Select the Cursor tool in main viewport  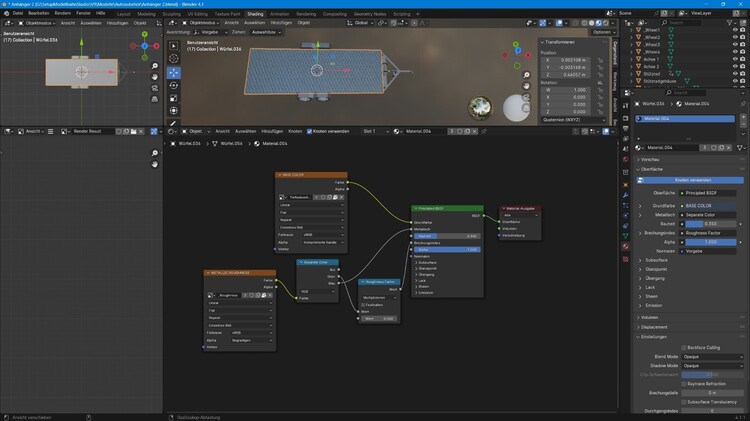coord(174,58)
